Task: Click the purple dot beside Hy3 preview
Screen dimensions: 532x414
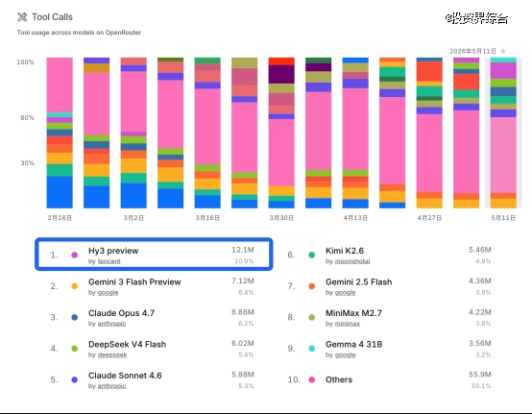Action: click(x=75, y=255)
